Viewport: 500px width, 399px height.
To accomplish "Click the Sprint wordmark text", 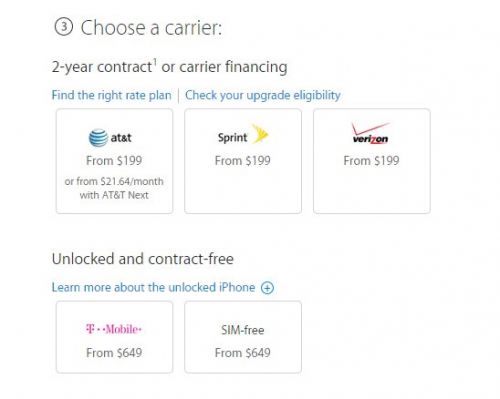I will (x=233, y=138).
